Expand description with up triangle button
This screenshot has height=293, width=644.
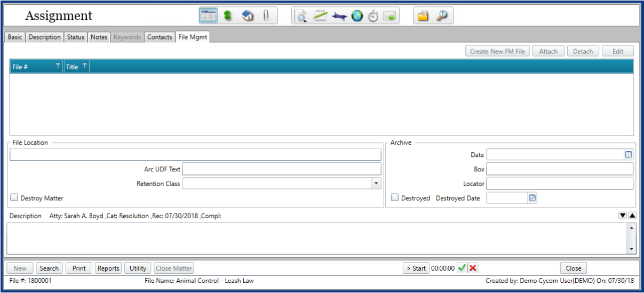(632, 216)
